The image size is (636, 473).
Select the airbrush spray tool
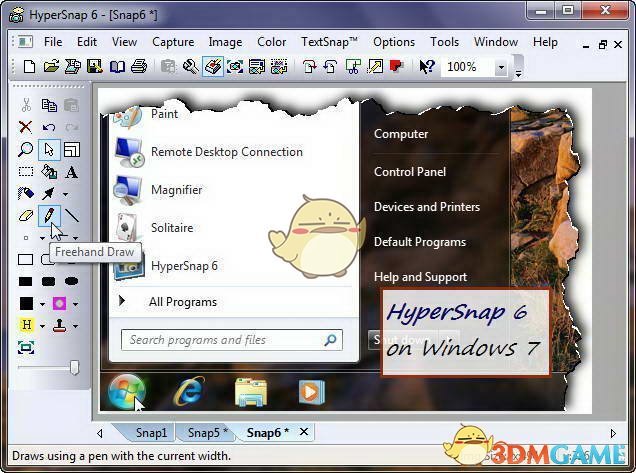(26, 193)
